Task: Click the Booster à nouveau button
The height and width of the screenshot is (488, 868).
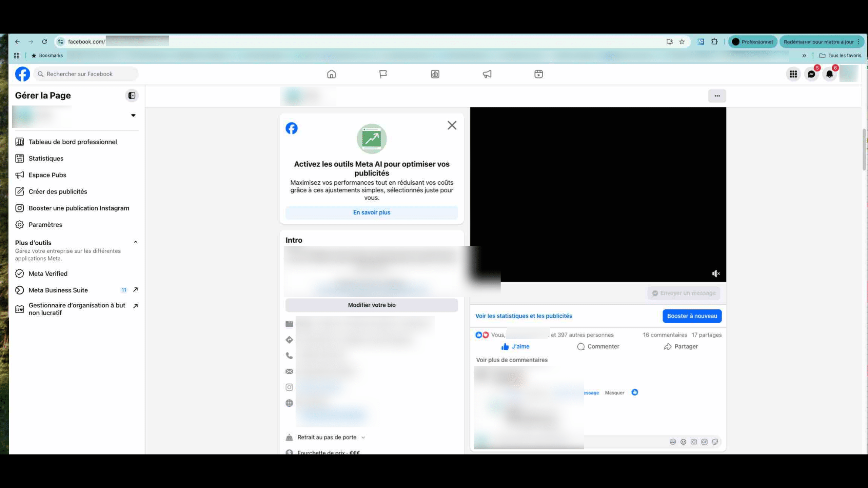Action: point(692,316)
